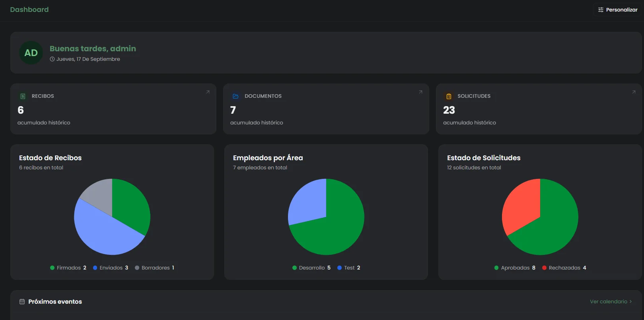The image size is (644, 320).
Task: Open the Recibos card arrow icon
Action: point(208,92)
